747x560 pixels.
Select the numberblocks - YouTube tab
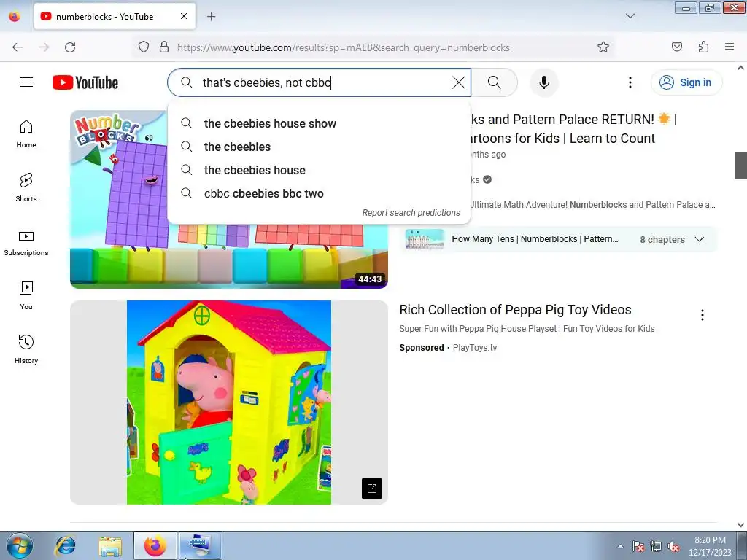pyautogui.click(x=115, y=16)
